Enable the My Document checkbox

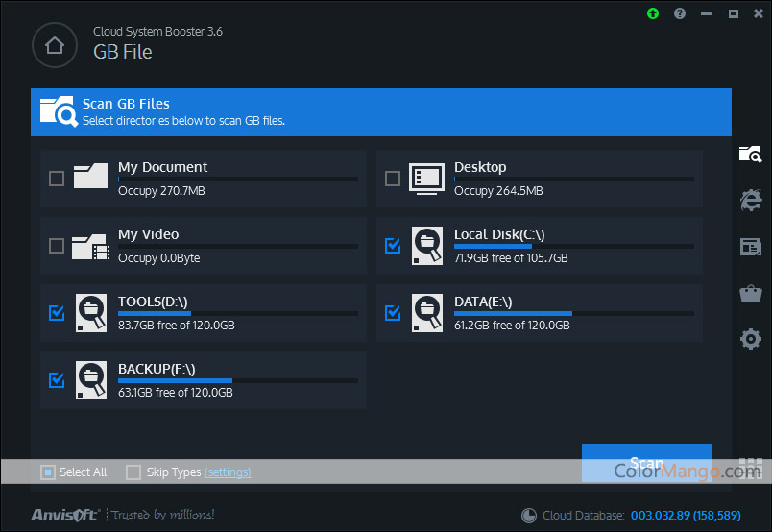pyautogui.click(x=57, y=179)
